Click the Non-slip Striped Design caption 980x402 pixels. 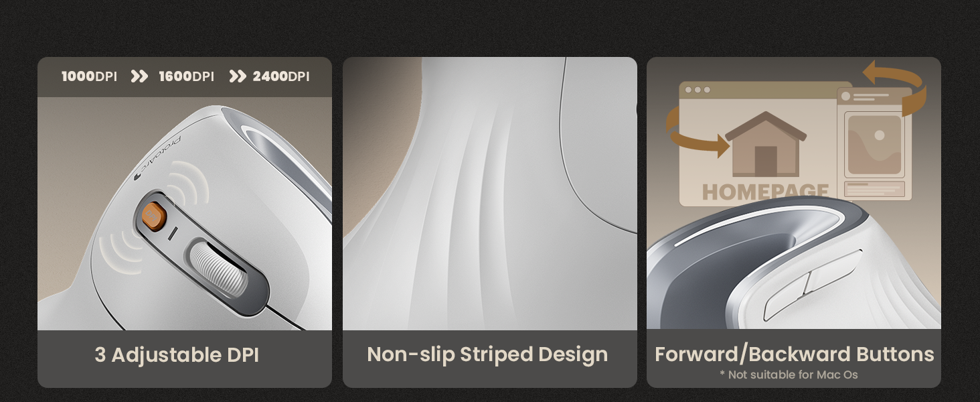487,354
